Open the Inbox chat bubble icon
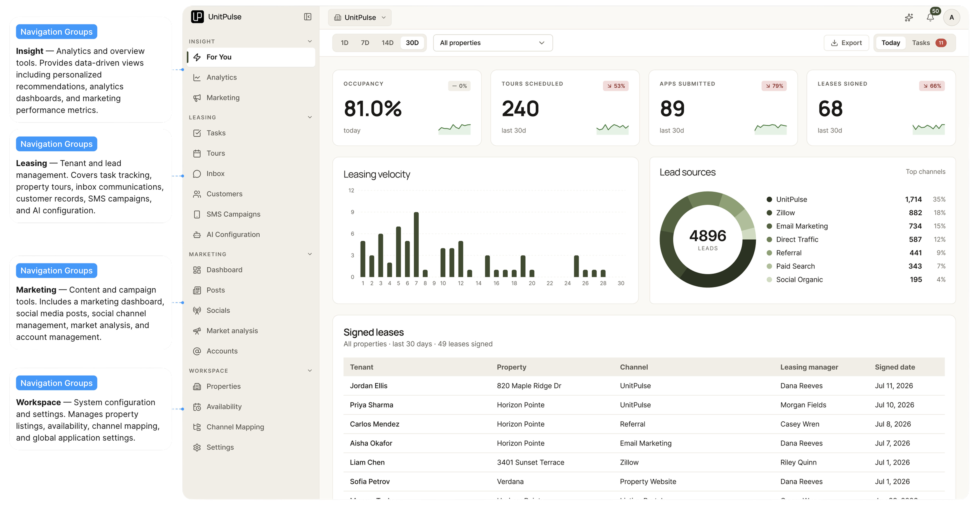This screenshot has width=980, height=507. [197, 174]
